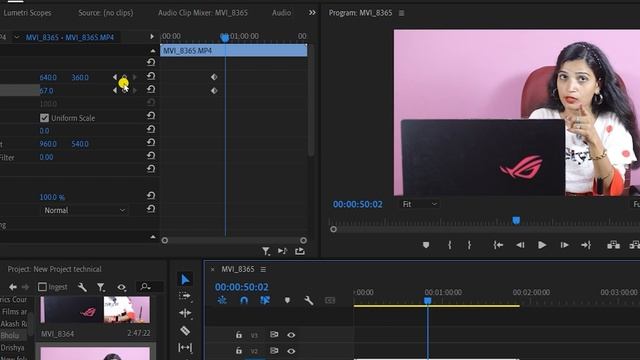Viewport: 640px width, 360px height.
Task: Reset the Scale 67.0 parameter
Action: click(151, 89)
